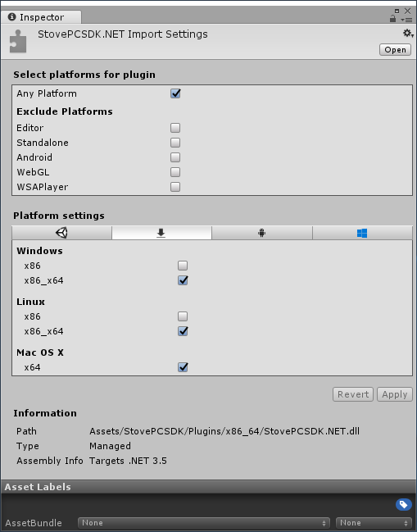Maximize the Inspector window

(397, 11)
